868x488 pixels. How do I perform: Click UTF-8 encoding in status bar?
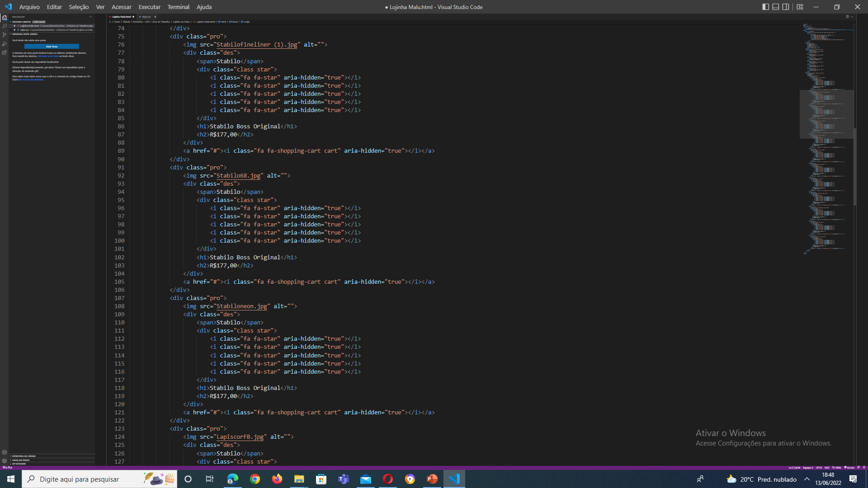coord(819,468)
